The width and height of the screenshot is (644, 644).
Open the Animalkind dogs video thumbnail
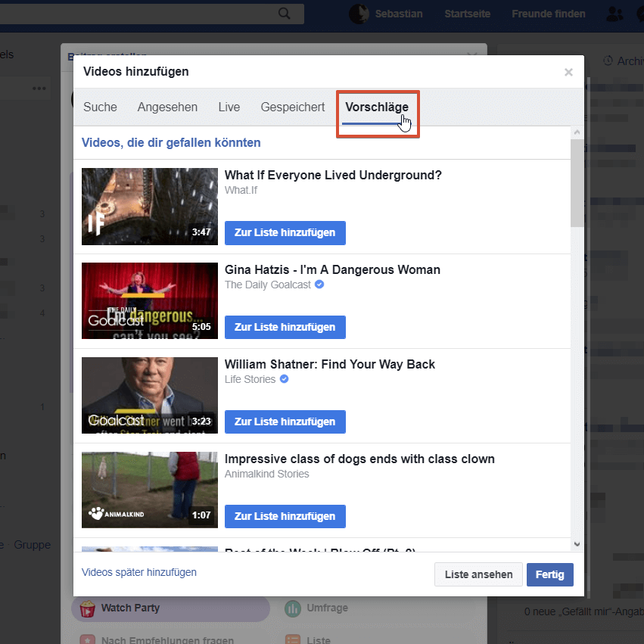[150, 490]
